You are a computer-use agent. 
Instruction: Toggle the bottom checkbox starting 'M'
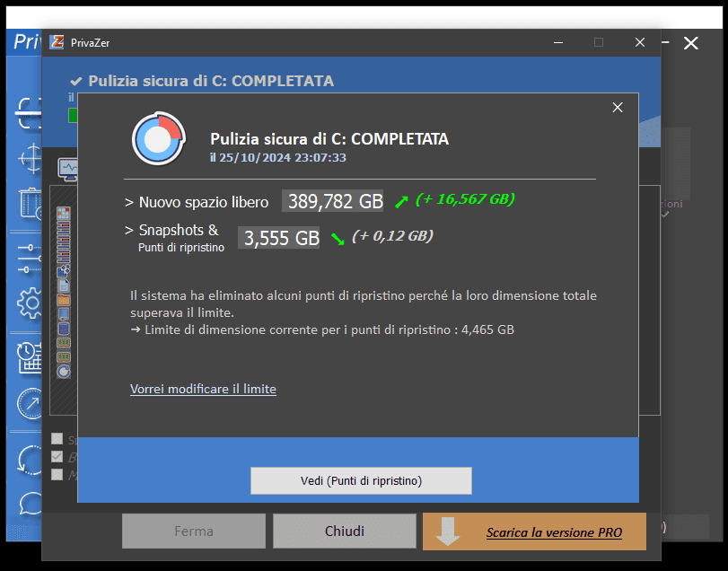tap(57, 474)
